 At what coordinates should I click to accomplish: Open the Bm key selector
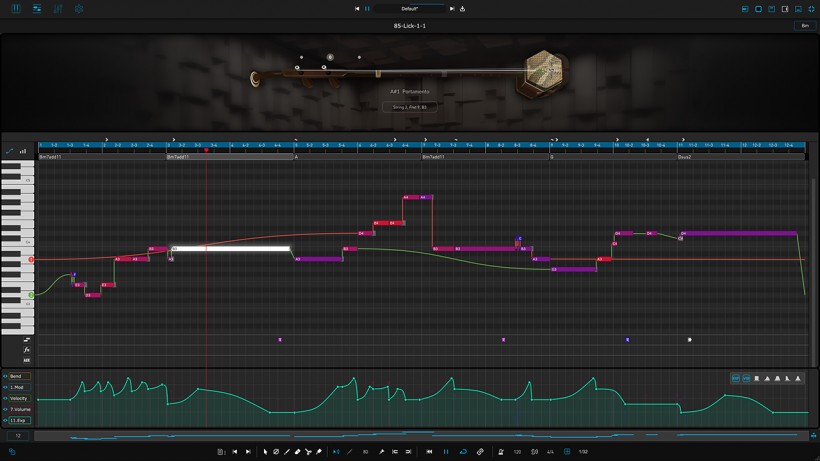[805, 26]
